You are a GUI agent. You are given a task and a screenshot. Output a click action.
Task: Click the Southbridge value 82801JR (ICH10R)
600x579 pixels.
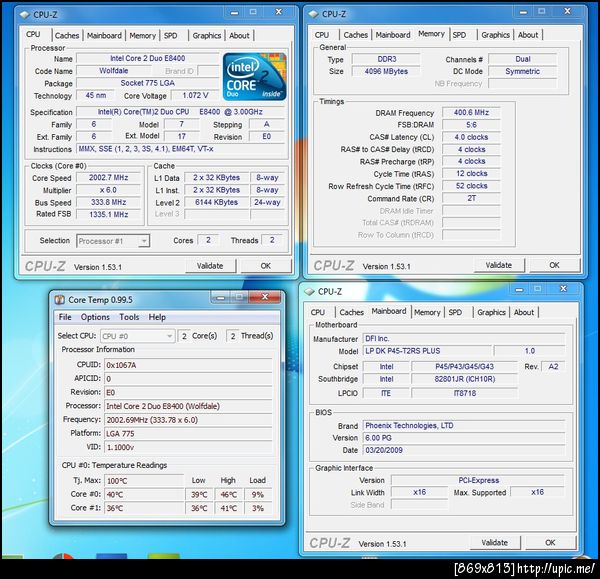click(x=465, y=379)
